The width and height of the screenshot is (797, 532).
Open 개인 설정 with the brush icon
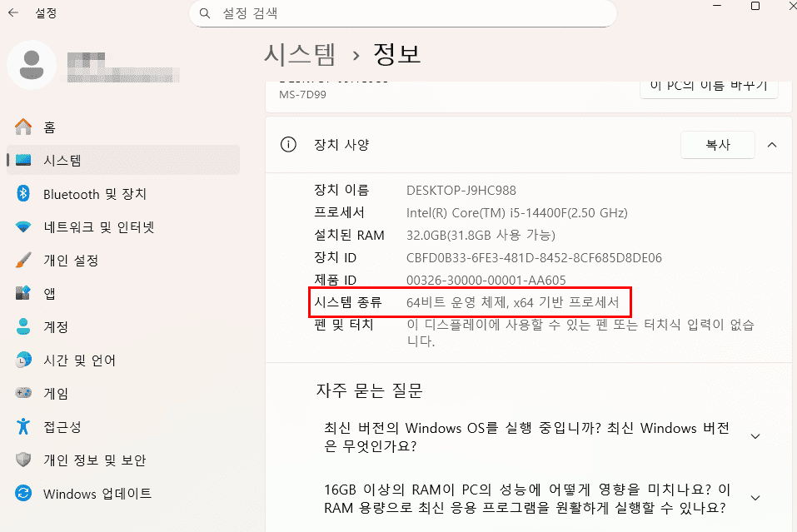point(21,260)
